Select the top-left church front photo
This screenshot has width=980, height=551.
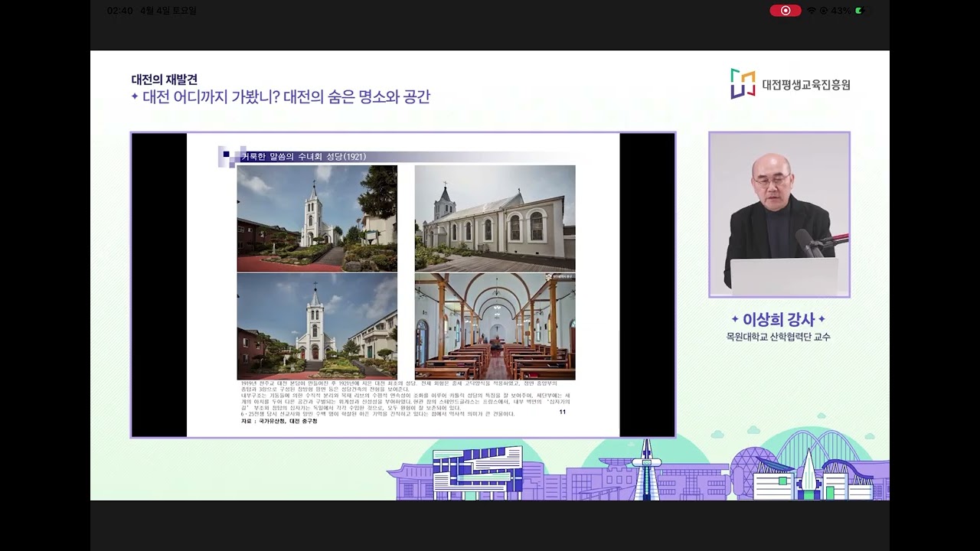pos(317,218)
